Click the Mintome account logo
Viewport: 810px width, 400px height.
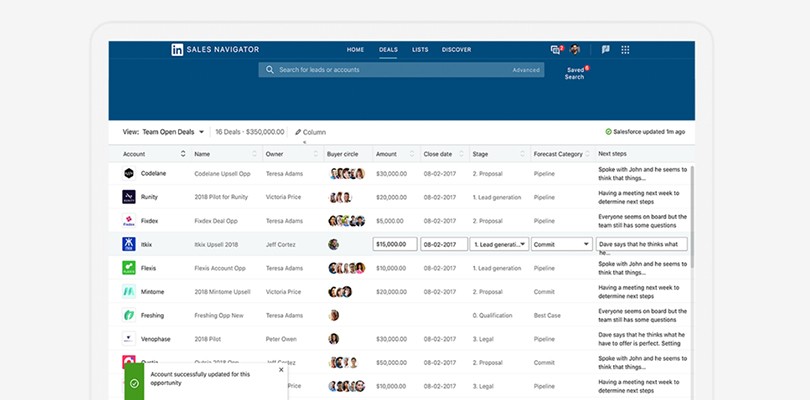[x=129, y=292]
